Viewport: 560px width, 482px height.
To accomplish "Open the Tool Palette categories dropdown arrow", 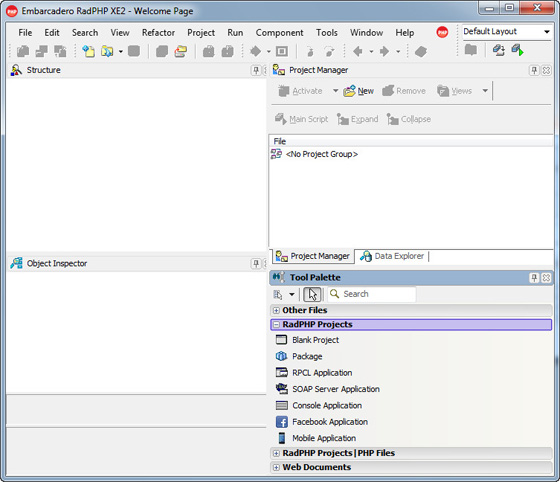I will 292,295.
